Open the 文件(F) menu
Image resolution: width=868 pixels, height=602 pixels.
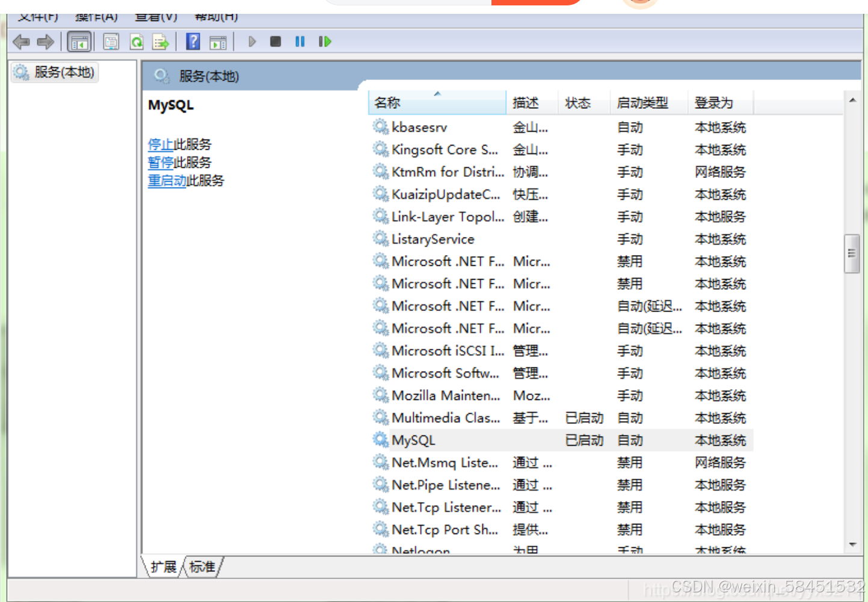coord(37,16)
